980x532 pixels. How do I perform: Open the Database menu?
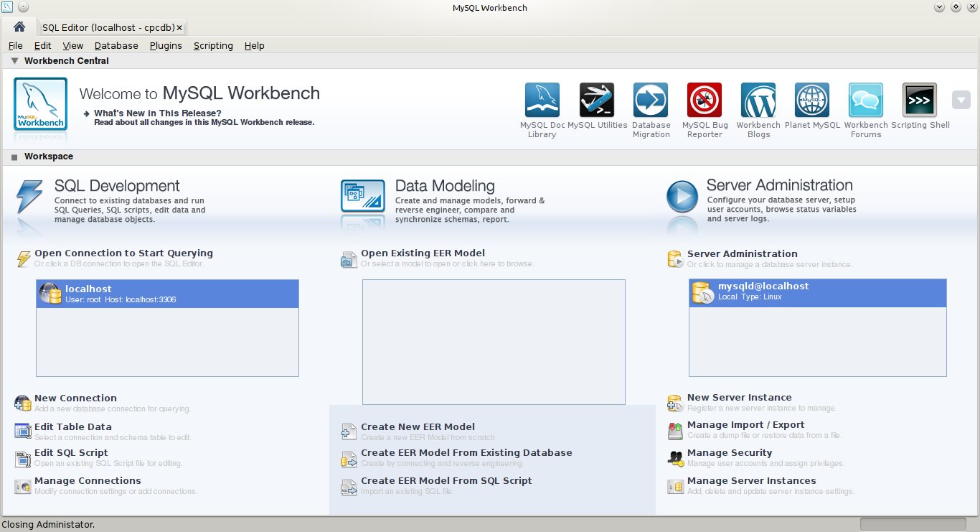pos(116,45)
